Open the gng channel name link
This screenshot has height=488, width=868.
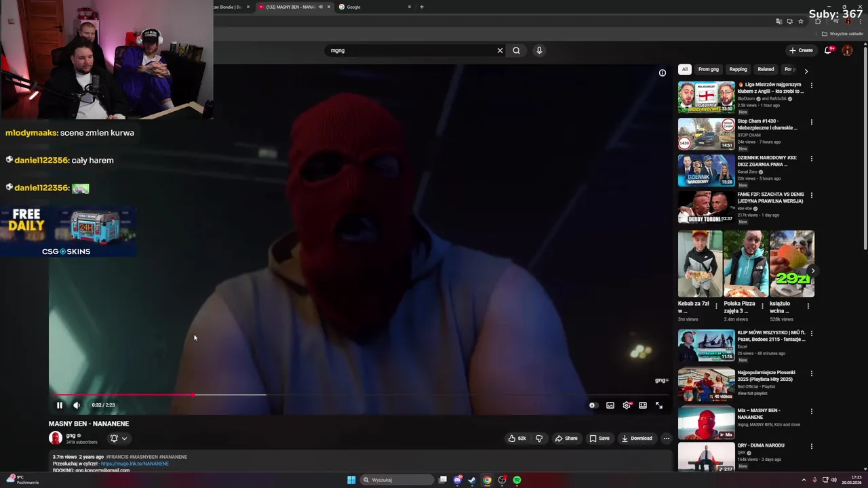(x=71, y=436)
